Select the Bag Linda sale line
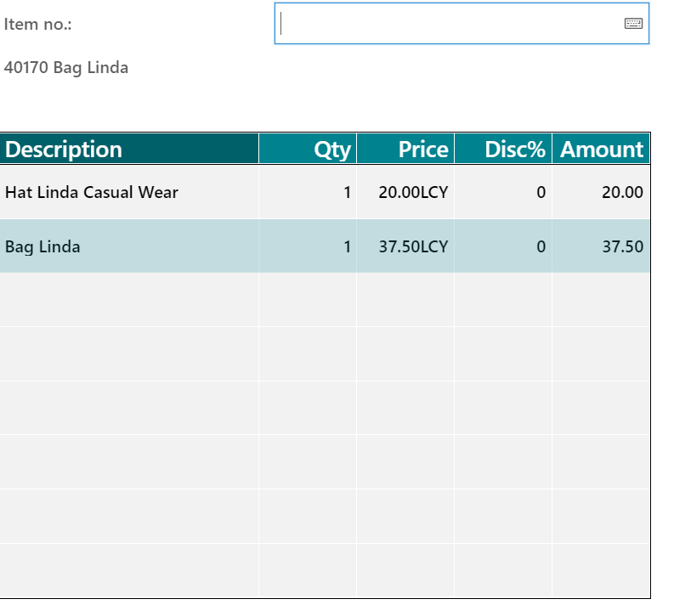The height and width of the screenshot is (616, 674). [x=42, y=247]
